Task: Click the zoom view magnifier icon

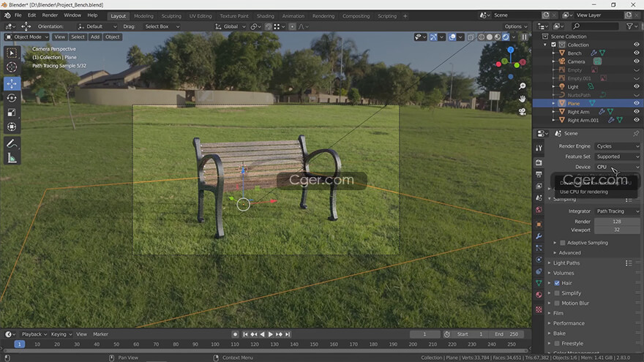Action: (522, 86)
